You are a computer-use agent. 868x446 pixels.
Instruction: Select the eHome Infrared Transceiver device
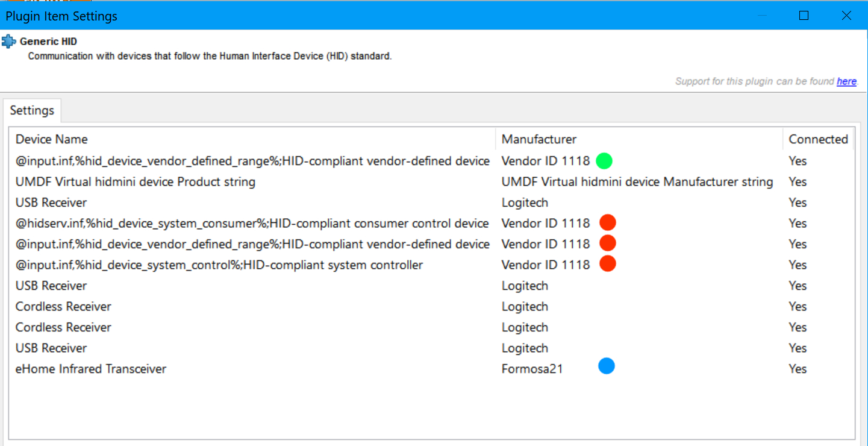[x=432, y=369]
